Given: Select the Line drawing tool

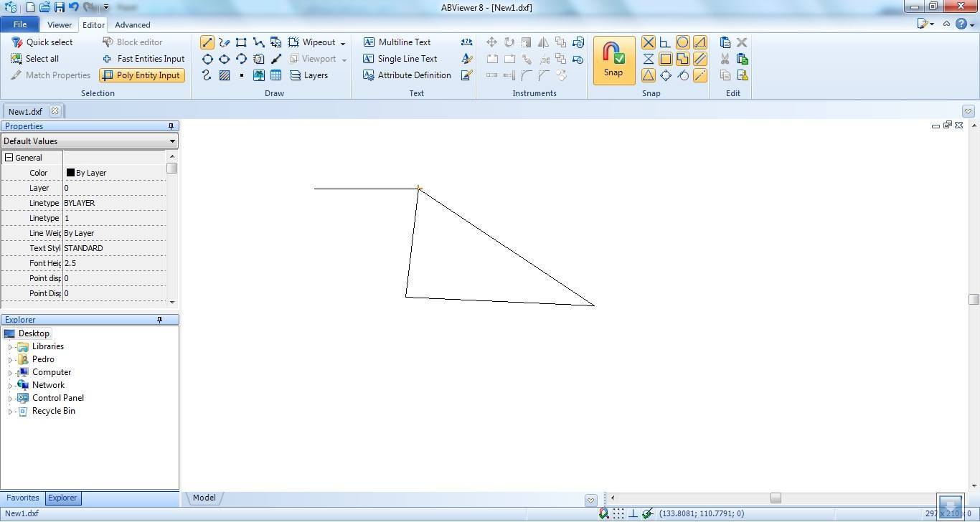Looking at the screenshot, I should (207, 42).
